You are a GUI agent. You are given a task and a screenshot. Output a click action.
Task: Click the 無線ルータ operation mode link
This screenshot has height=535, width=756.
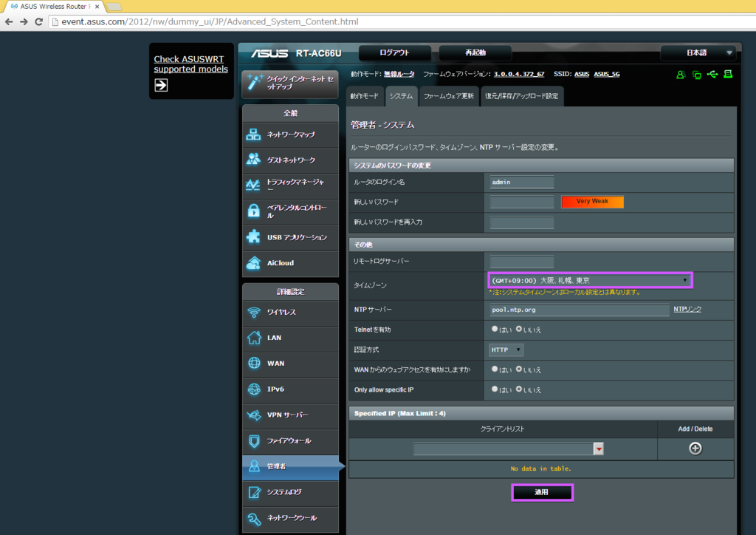click(399, 74)
